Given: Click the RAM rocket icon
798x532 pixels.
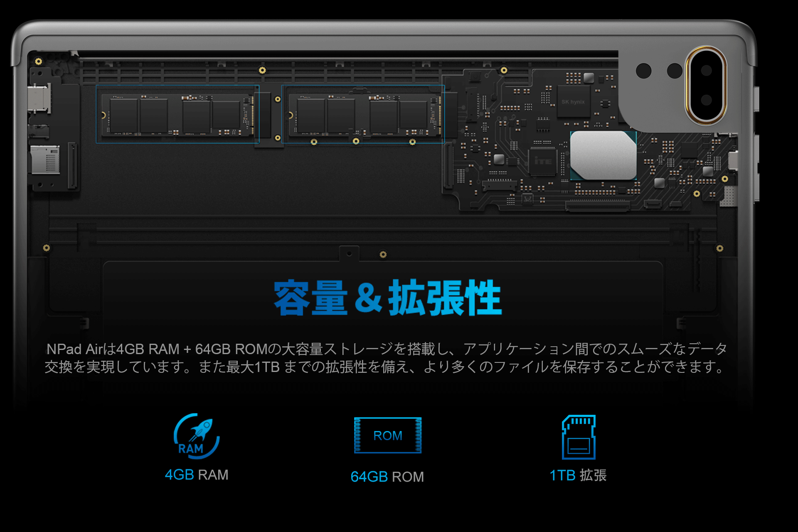Looking at the screenshot, I should click(x=197, y=436).
